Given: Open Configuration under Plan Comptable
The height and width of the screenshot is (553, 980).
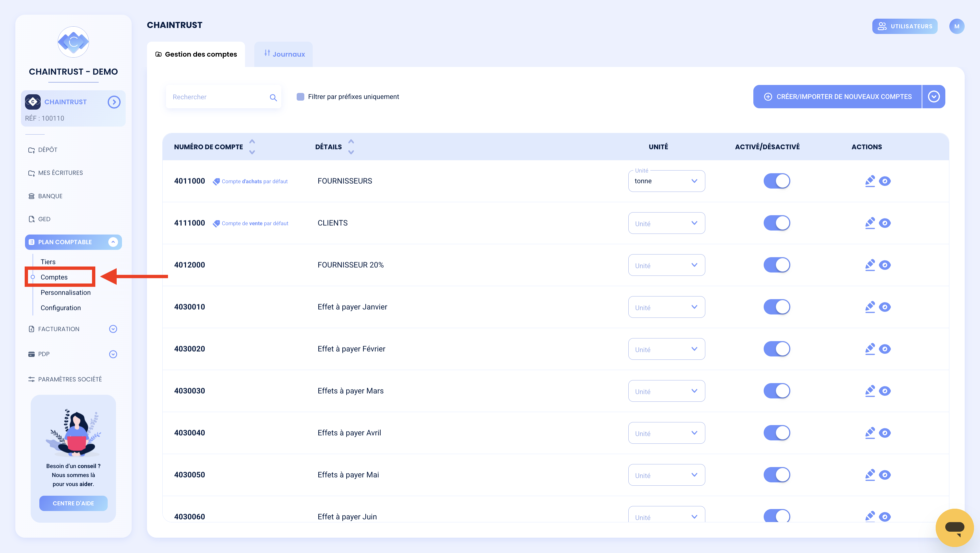Looking at the screenshot, I should (60, 308).
